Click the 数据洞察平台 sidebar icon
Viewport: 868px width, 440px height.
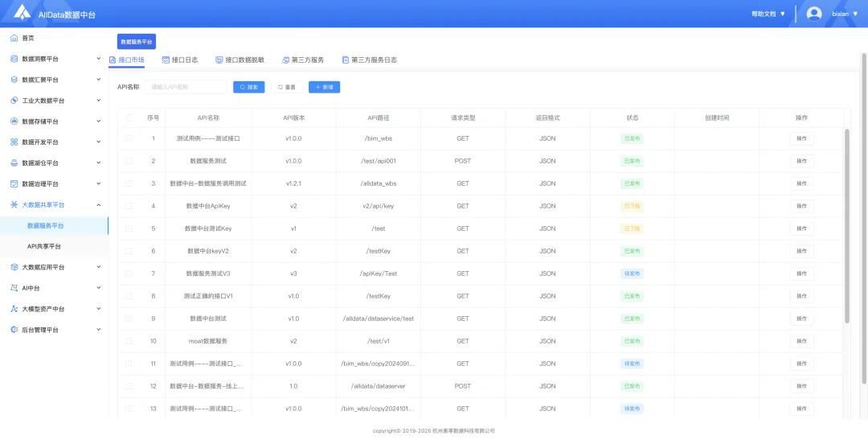(14, 59)
